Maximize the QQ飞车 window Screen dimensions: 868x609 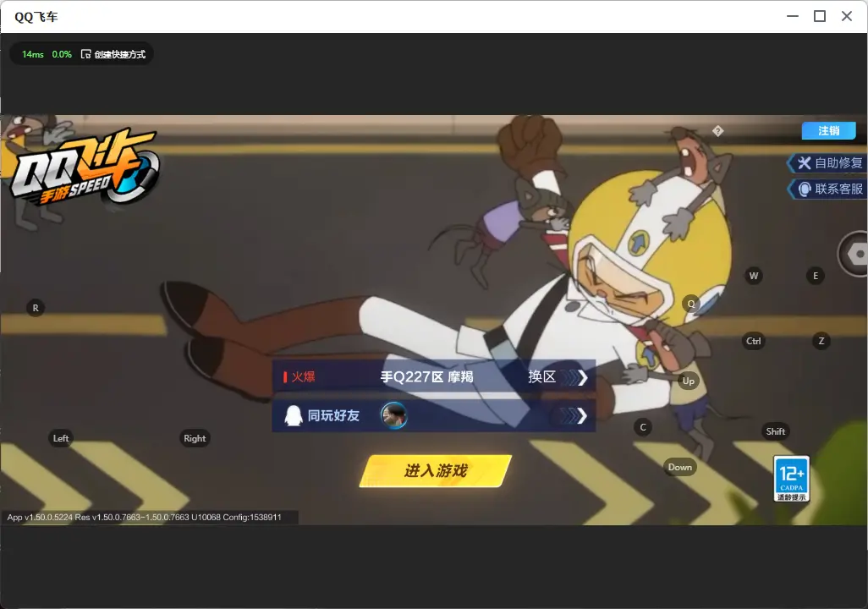point(820,16)
